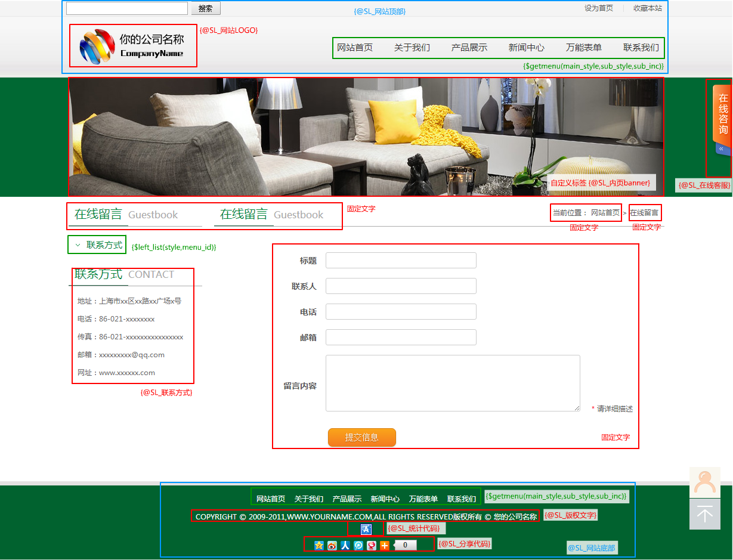Click the company logo image

pyautogui.click(x=97, y=47)
